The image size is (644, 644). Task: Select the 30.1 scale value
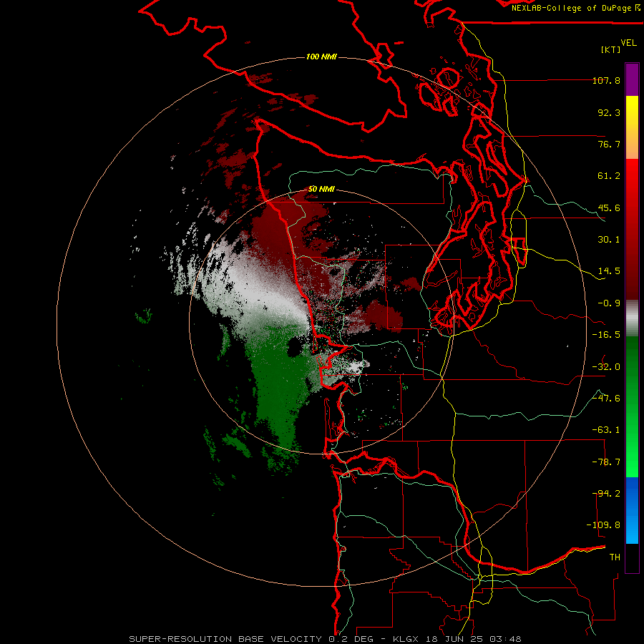pyautogui.click(x=609, y=240)
